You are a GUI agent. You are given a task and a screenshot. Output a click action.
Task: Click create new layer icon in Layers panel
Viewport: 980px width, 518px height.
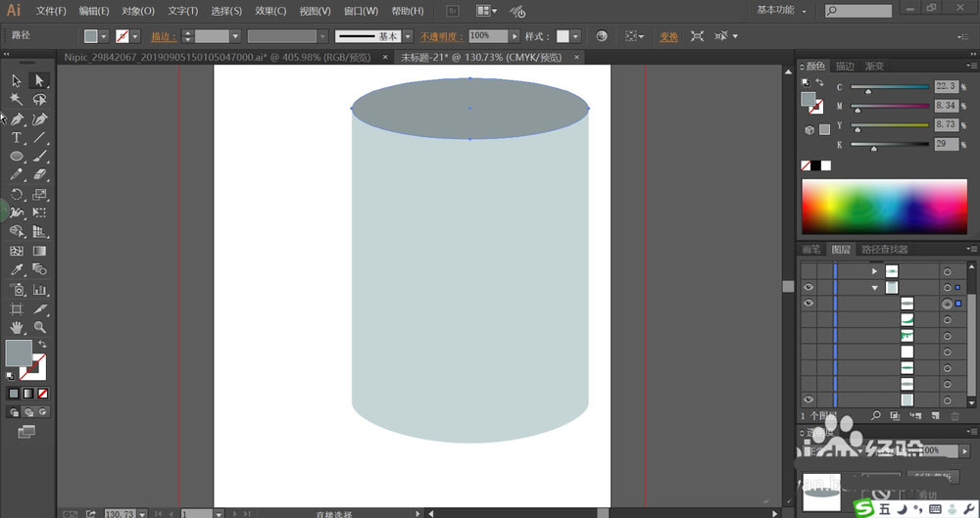point(935,415)
